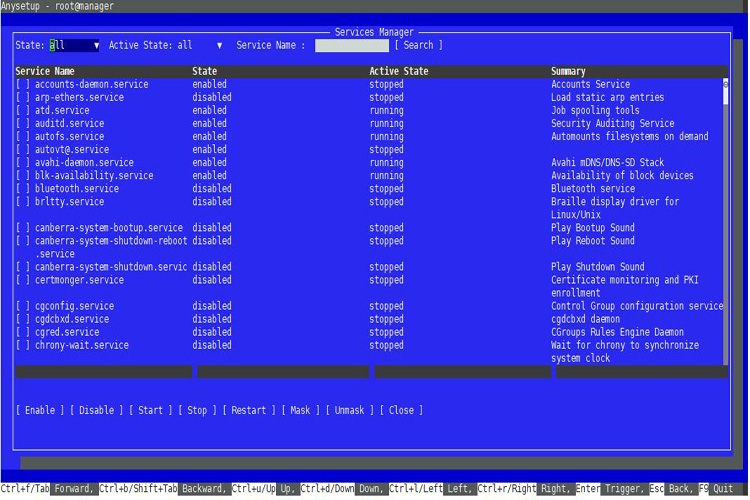
Task: Click the Enable button
Action: coord(40,410)
